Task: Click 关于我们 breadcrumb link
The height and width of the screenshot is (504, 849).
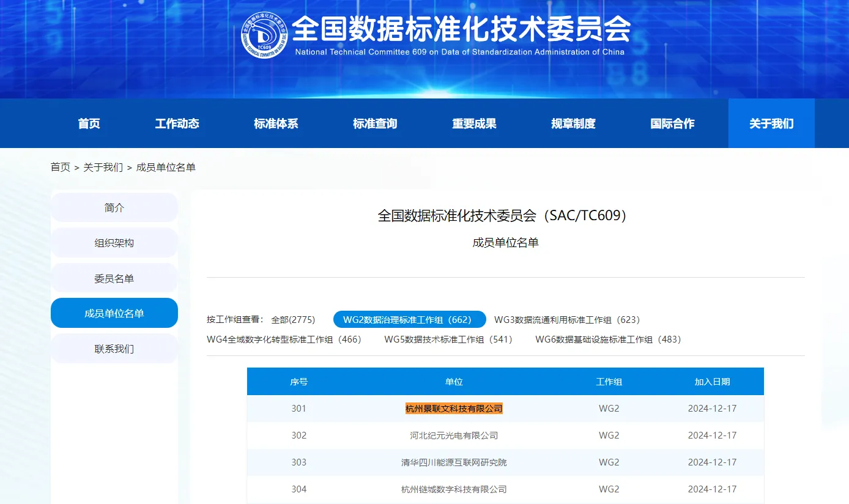Action: 103,168
